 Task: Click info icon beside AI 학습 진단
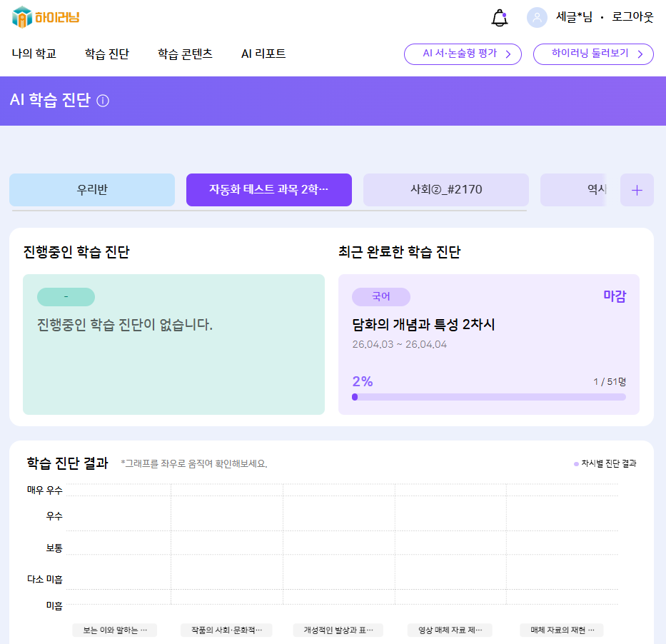point(103,101)
